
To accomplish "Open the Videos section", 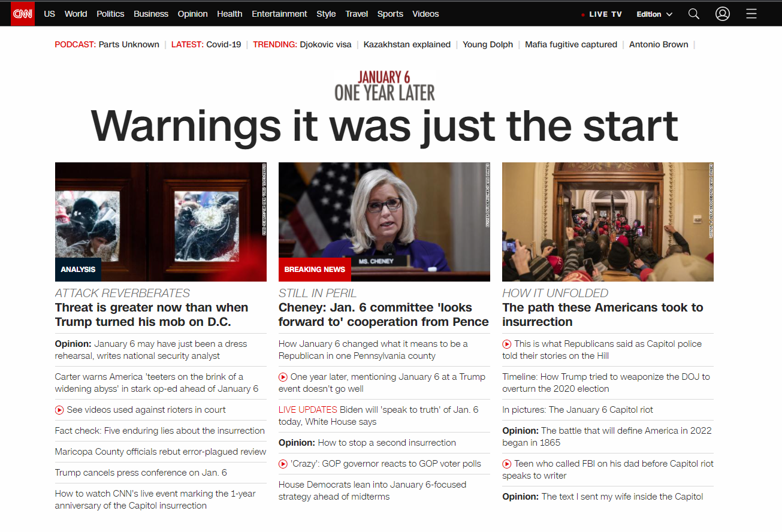I will [x=425, y=14].
